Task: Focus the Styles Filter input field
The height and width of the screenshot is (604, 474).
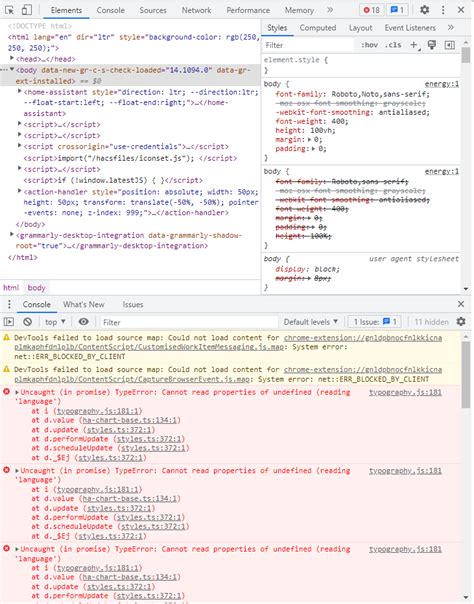Action: click(x=308, y=45)
